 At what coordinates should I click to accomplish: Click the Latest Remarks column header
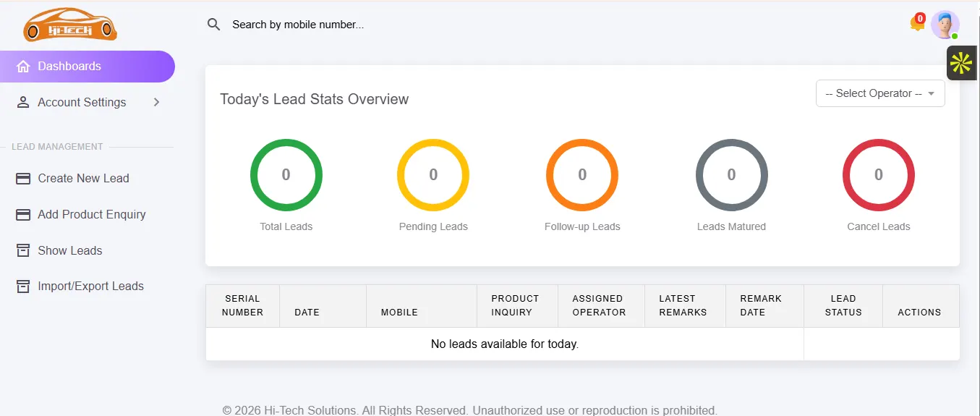click(x=685, y=305)
